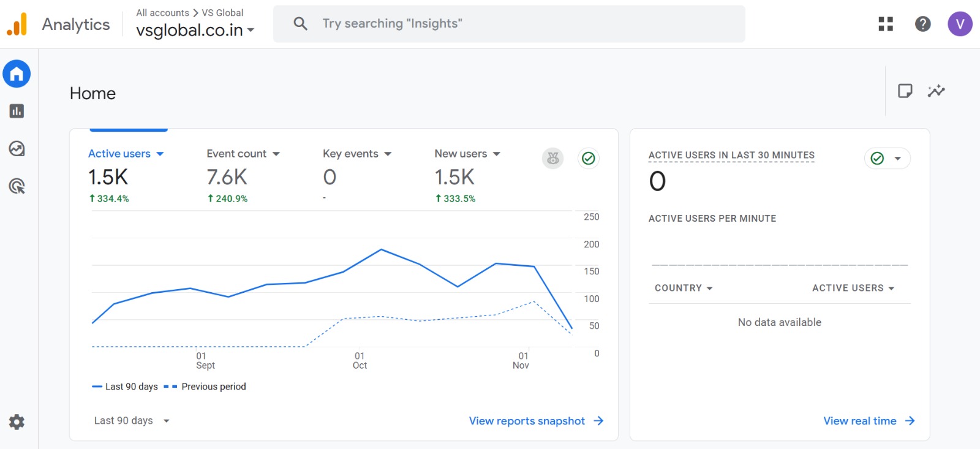Expand the Event count metric dropdown

pyautogui.click(x=276, y=154)
